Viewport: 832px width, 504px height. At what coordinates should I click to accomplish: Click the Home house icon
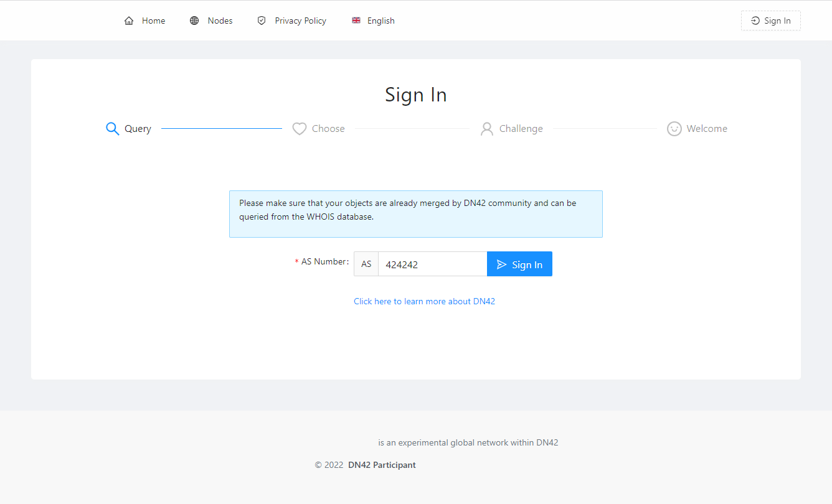click(x=129, y=21)
